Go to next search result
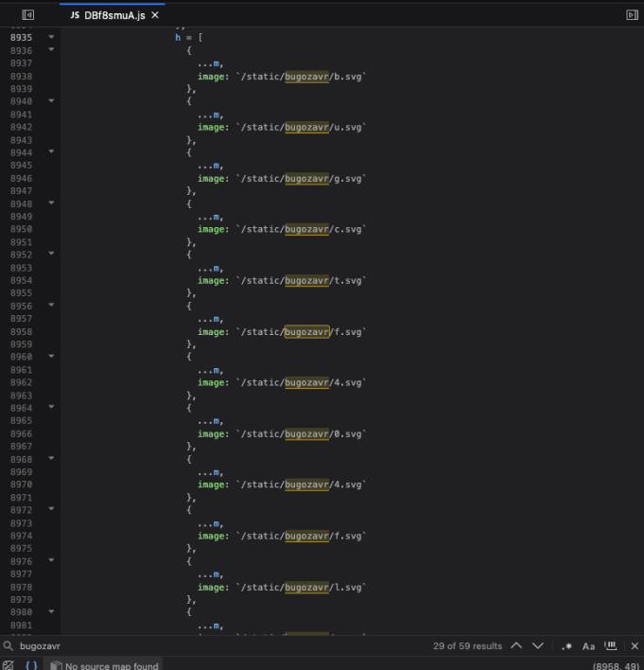 pyautogui.click(x=538, y=645)
